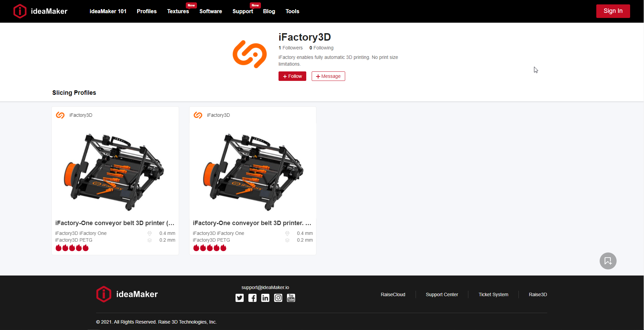Viewport: 644px width, 330px height.
Task: Open first card's printer thumbnail image
Action: click(x=115, y=171)
